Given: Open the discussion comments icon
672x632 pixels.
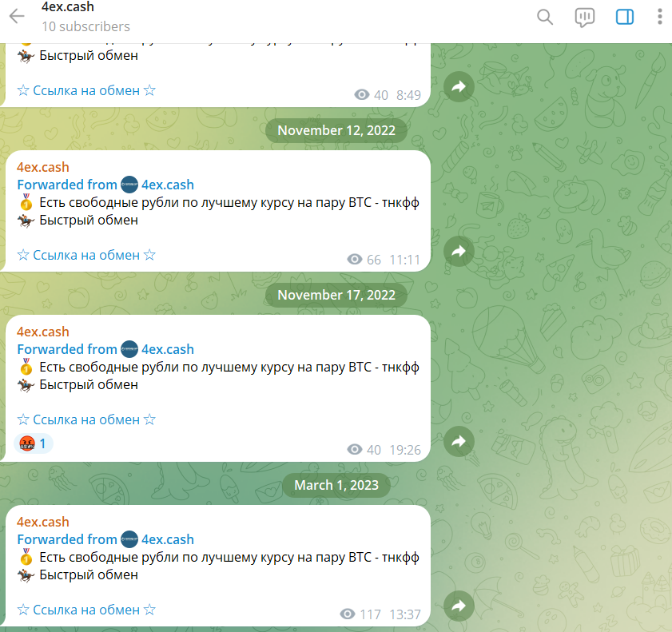Looking at the screenshot, I should [585, 17].
